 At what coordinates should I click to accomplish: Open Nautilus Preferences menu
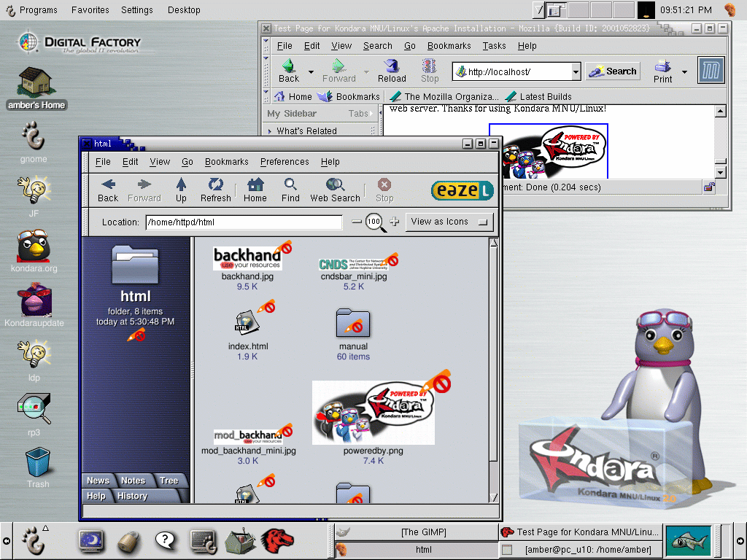pyautogui.click(x=285, y=162)
